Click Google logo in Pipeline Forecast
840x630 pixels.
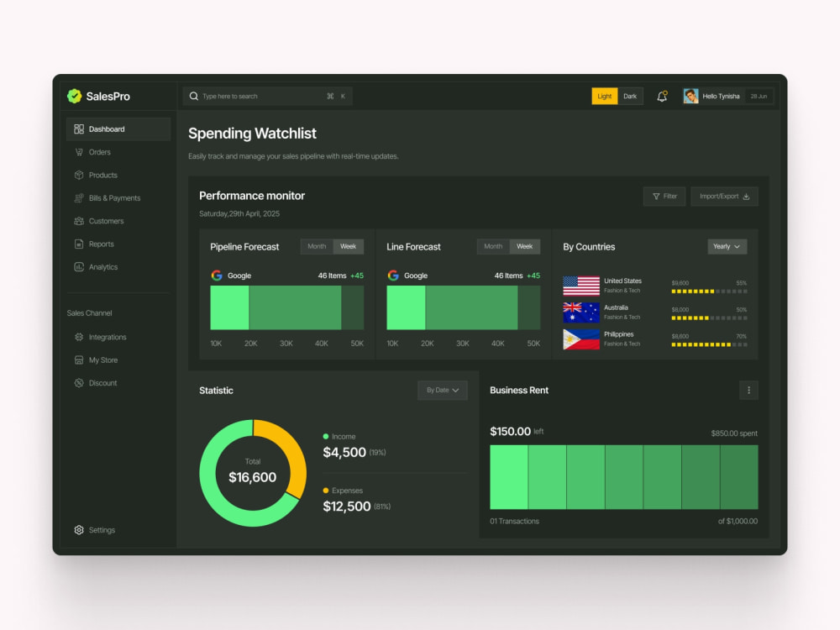tap(217, 276)
